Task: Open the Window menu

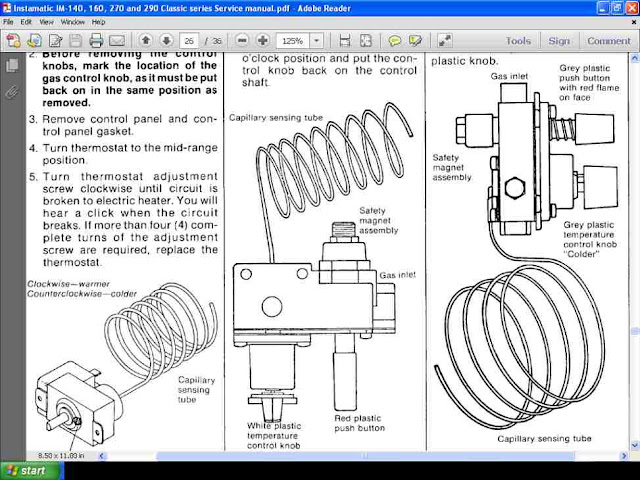Action: 73,22
